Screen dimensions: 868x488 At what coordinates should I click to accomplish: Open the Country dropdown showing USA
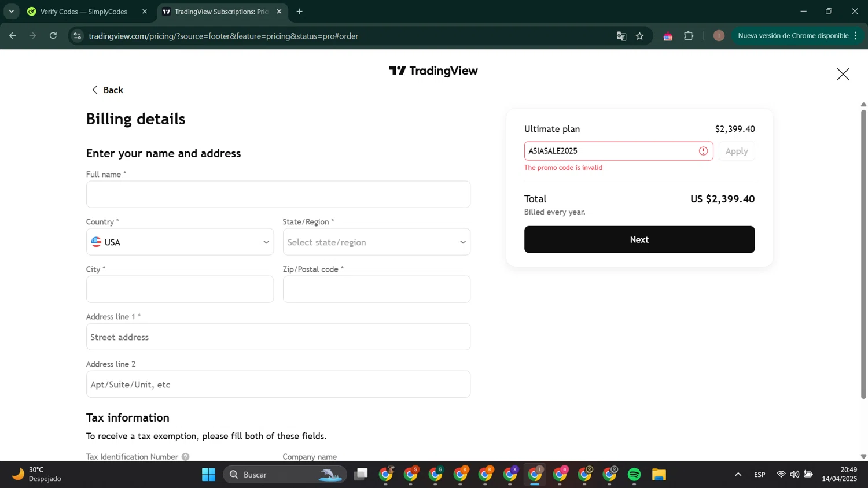click(180, 242)
